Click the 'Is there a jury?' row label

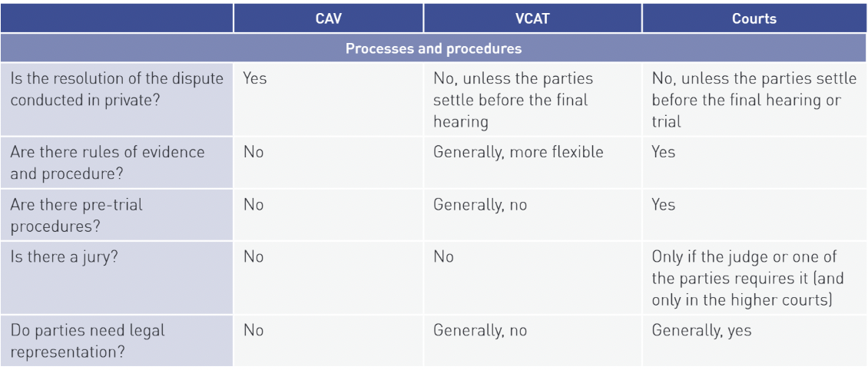pyautogui.click(x=65, y=256)
